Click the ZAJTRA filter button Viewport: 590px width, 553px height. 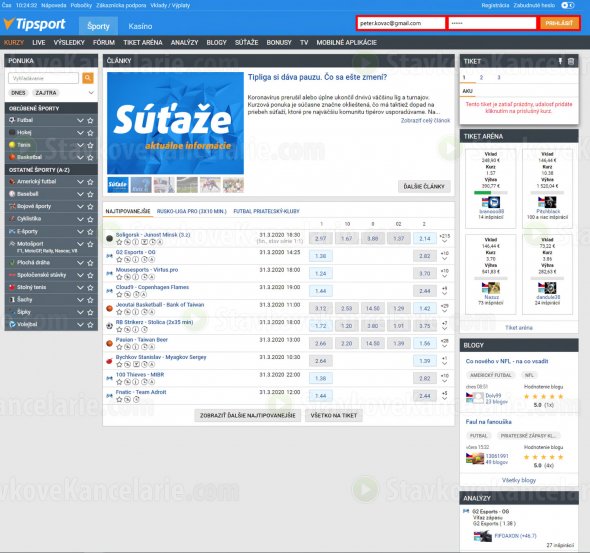pyautogui.click(x=46, y=93)
